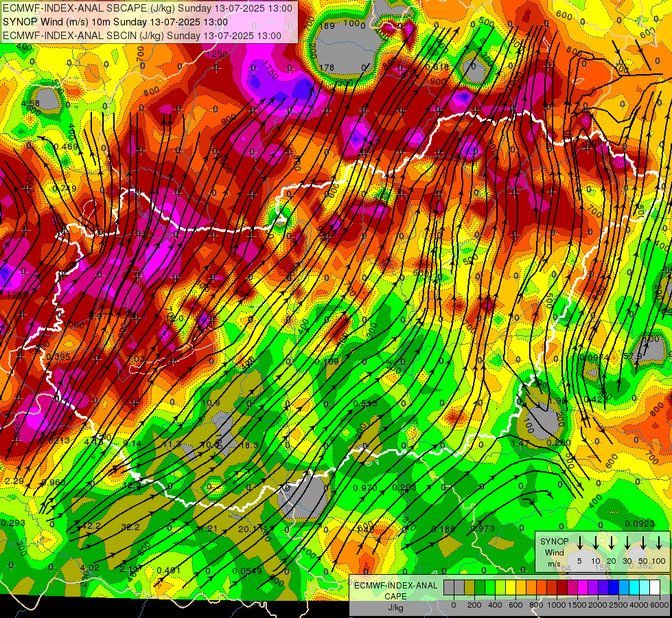Click the '32.2' value on the map

130,527
